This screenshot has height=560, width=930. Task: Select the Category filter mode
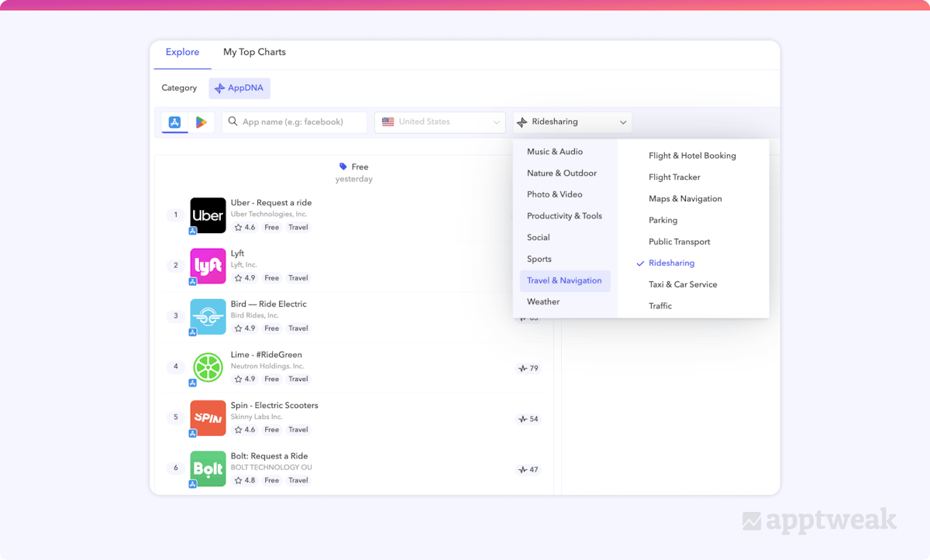pos(179,88)
